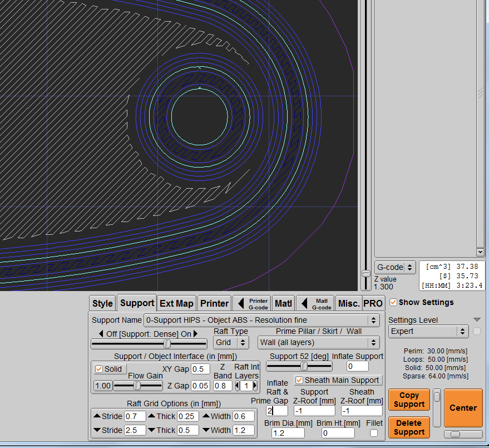Open the Printer G-code tab
Viewport: 489px width, 448px height.
coord(252,303)
